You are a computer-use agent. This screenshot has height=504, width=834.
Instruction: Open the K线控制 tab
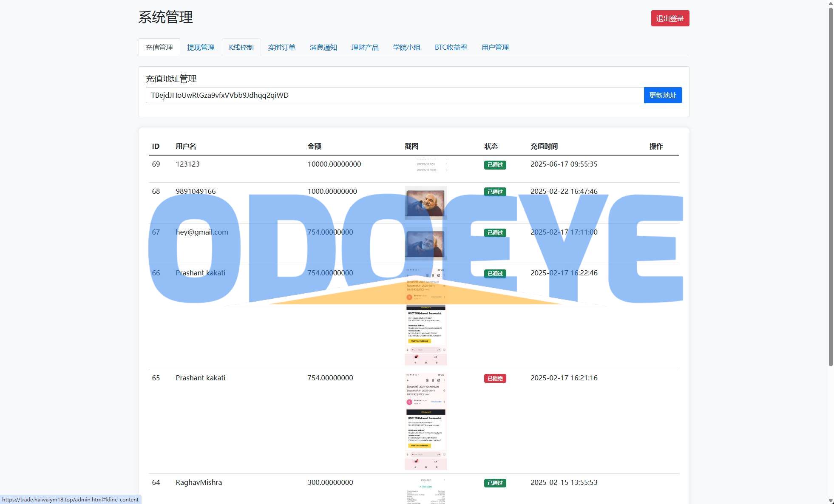click(241, 47)
